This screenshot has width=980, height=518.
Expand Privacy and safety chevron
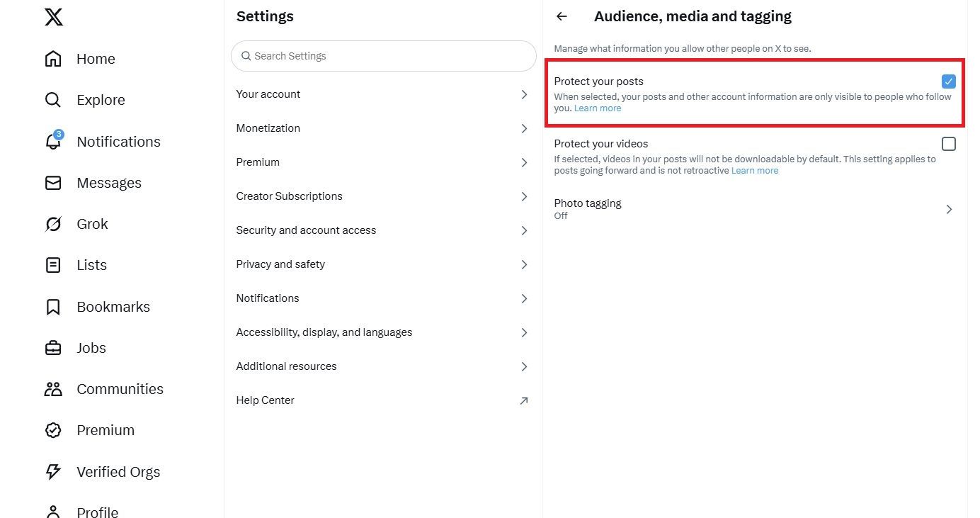click(x=524, y=264)
